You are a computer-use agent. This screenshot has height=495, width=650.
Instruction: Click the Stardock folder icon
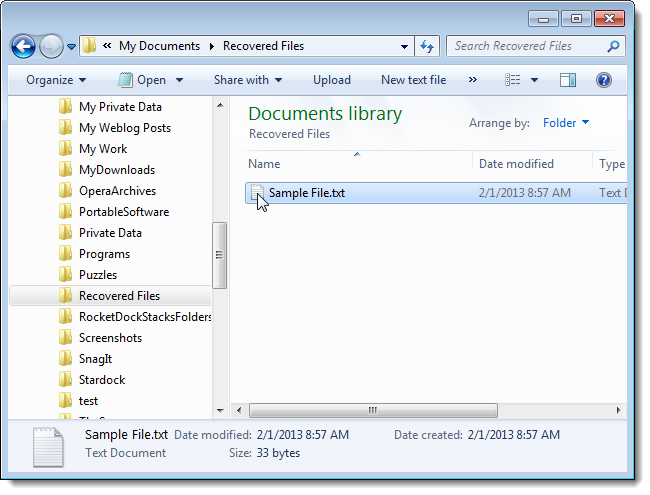pos(65,379)
